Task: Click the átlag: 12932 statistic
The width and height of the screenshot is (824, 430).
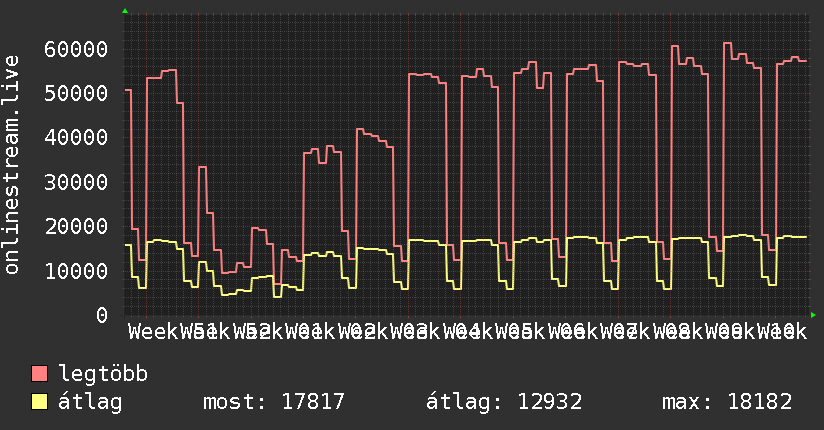Action: click(504, 402)
